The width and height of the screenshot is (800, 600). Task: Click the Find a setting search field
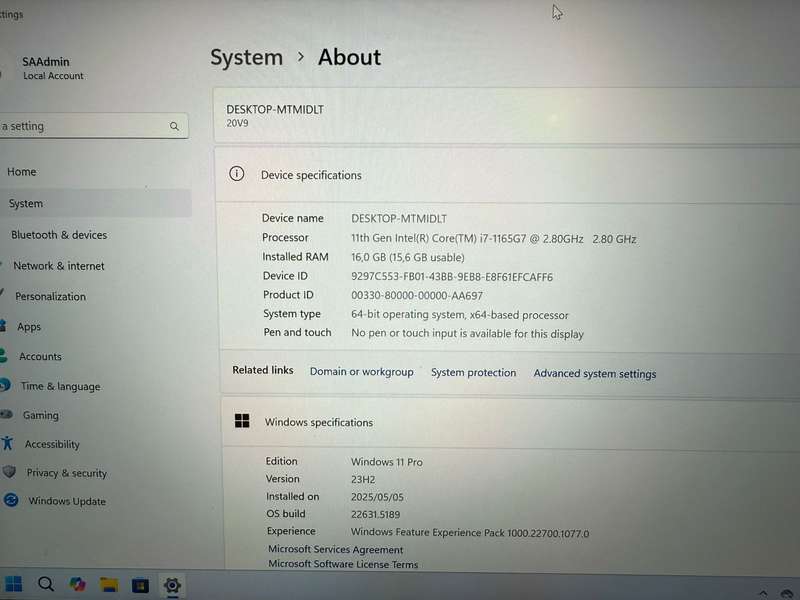[94, 126]
